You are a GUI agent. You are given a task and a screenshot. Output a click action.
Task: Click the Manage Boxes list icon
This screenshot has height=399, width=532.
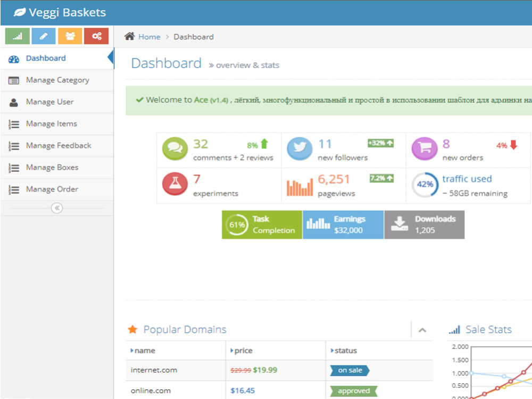pos(14,168)
